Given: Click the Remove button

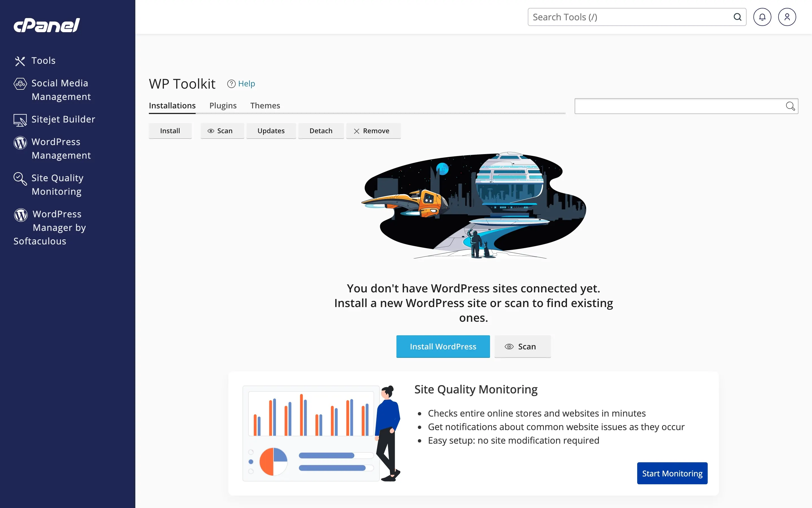Looking at the screenshot, I should pos(374,131).
